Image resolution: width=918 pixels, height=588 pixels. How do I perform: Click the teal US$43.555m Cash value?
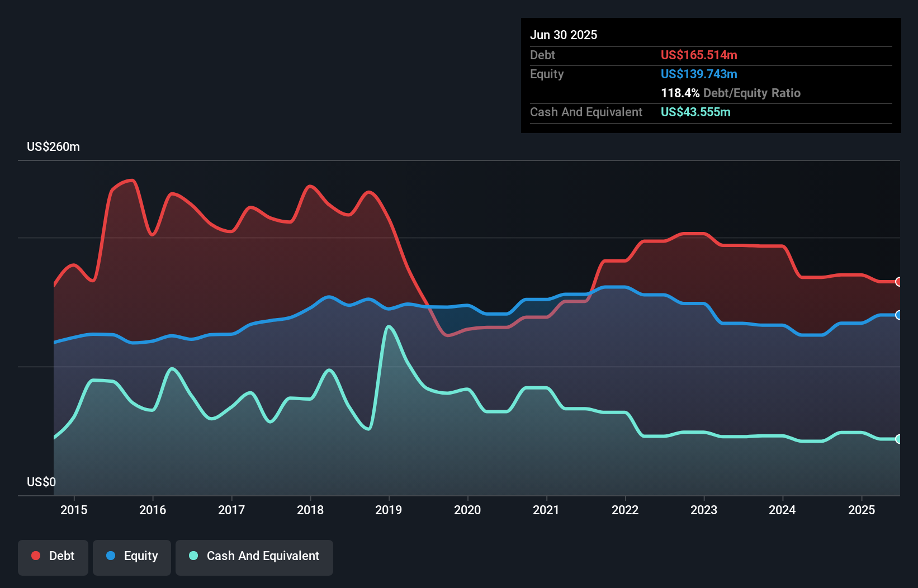pos(695,112)
